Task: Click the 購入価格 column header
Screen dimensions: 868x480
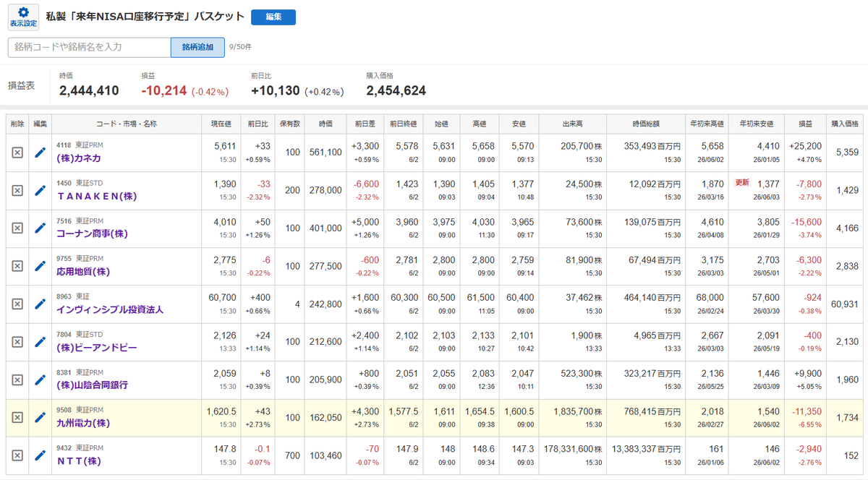Action: (845, 124)
